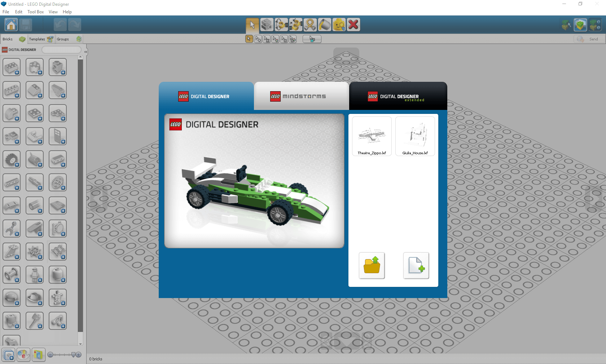The height and width of the screenshot is (364, 606).
Task: Open the Giulia_House.lxf thumbnail
Action: point(415,136)
